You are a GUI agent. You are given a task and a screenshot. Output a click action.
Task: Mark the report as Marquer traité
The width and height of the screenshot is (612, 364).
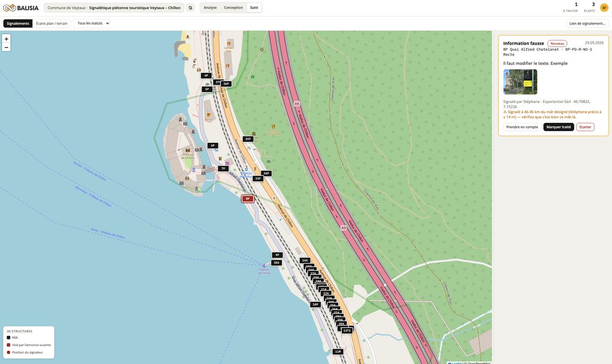559,127
